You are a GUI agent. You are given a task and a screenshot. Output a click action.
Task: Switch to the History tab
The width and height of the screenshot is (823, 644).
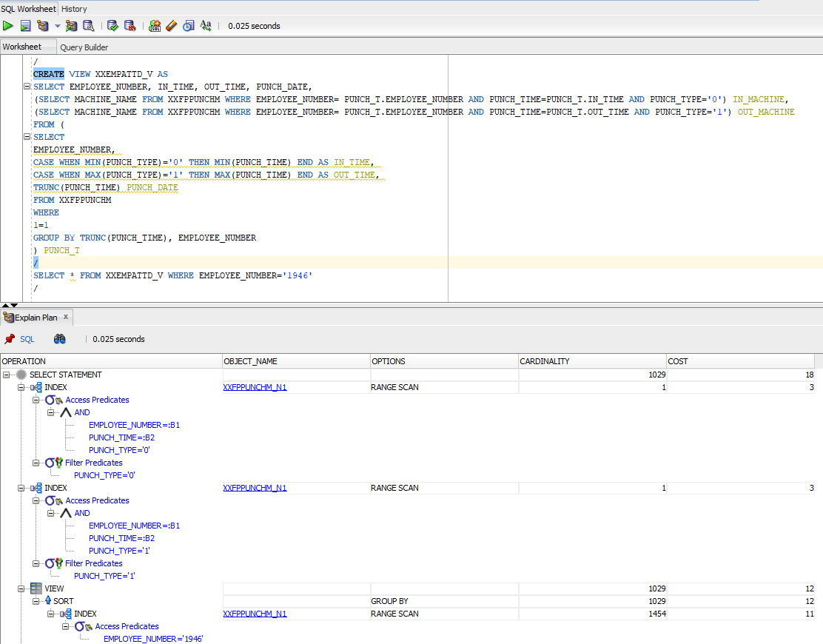click(x=74, y=9)
